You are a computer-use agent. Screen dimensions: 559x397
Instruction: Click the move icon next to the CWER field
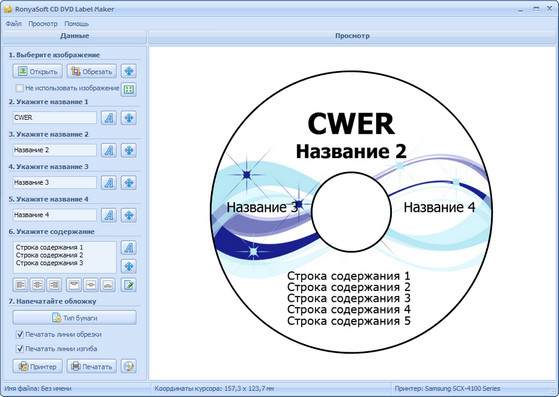(x=129, y=118)
